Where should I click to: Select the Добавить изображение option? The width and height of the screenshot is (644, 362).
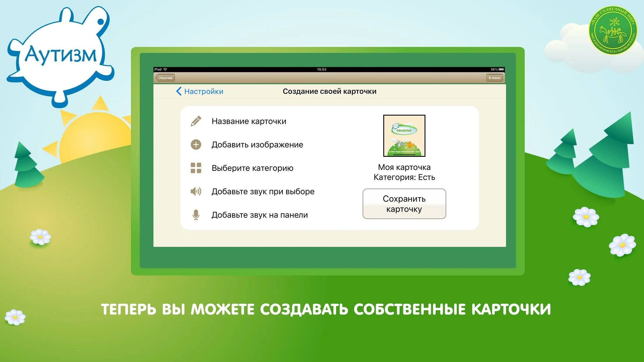pyautogui.click(x=257, y=145)
